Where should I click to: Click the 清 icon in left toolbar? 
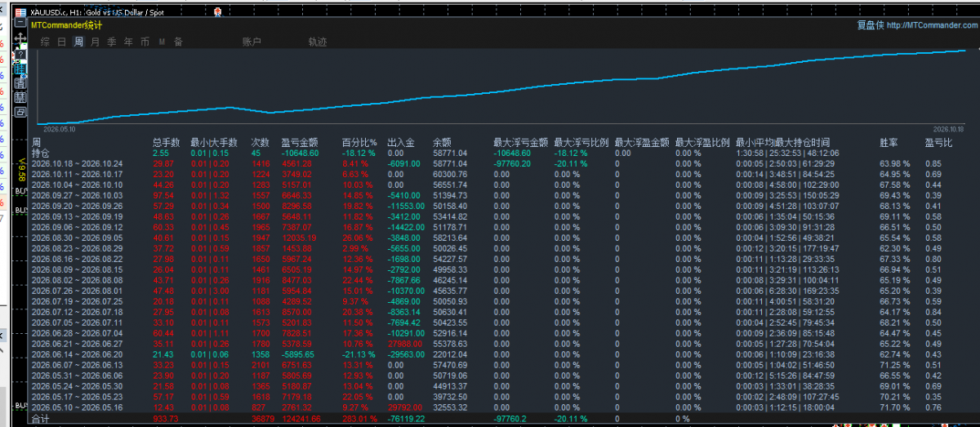point(20,83)
